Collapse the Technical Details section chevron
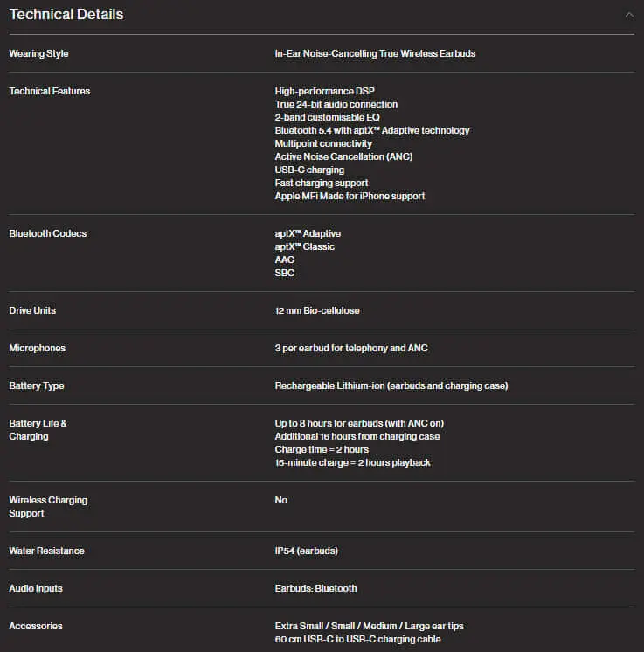Screen dimensions: 644x652 coord(629,16)
